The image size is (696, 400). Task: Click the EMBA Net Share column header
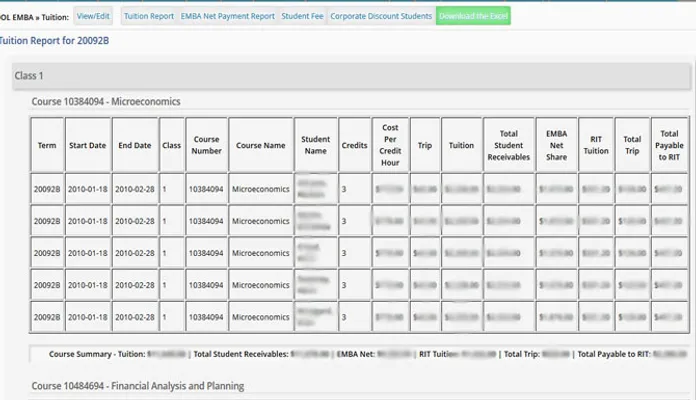point(556,145)
